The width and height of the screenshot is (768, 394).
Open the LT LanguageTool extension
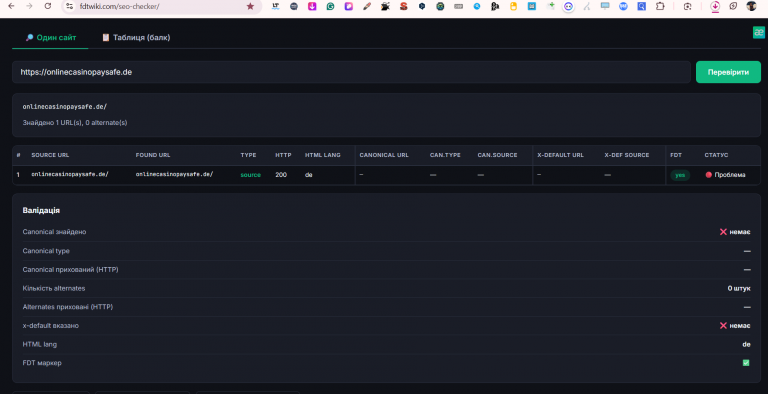coord(276,6)
